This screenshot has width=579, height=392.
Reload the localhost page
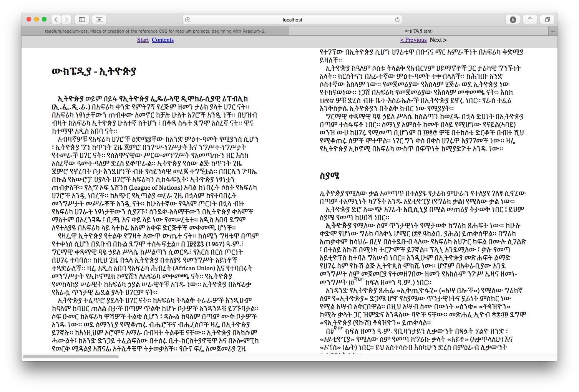pyautogui.click(x=397, y=20)
